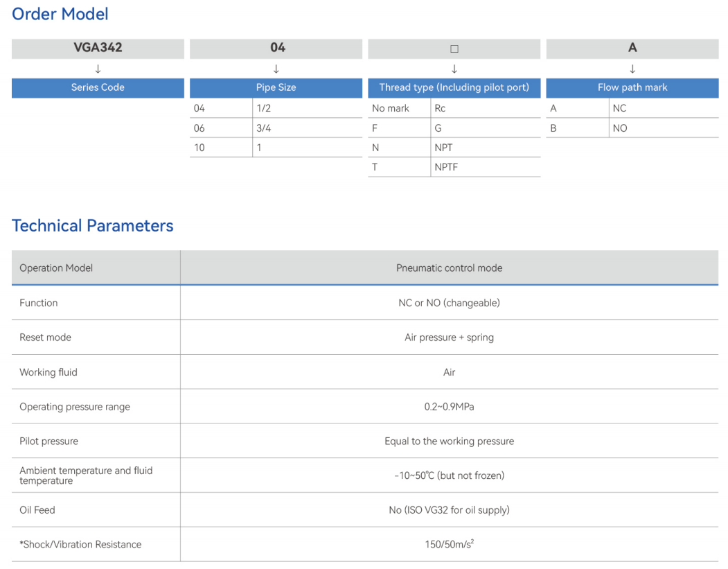Select the Rc thread type

(440, 108)
